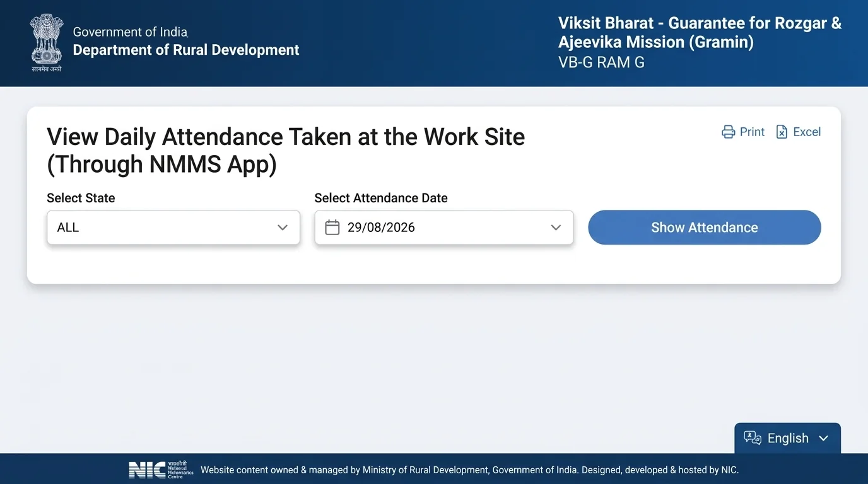Expand the state dropdown chevron arrow
Image resolution: width=868 pixels, height=484 pixels.
tap(283, 228)
